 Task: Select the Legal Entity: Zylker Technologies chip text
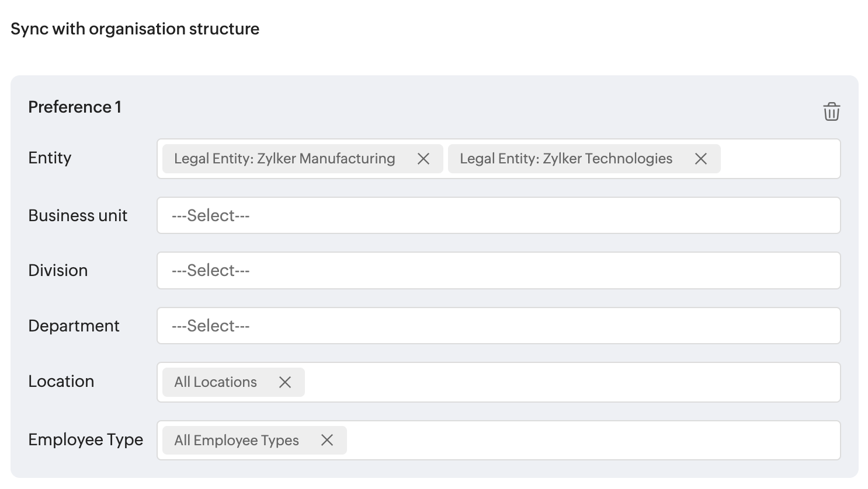(x=566, y=159)
